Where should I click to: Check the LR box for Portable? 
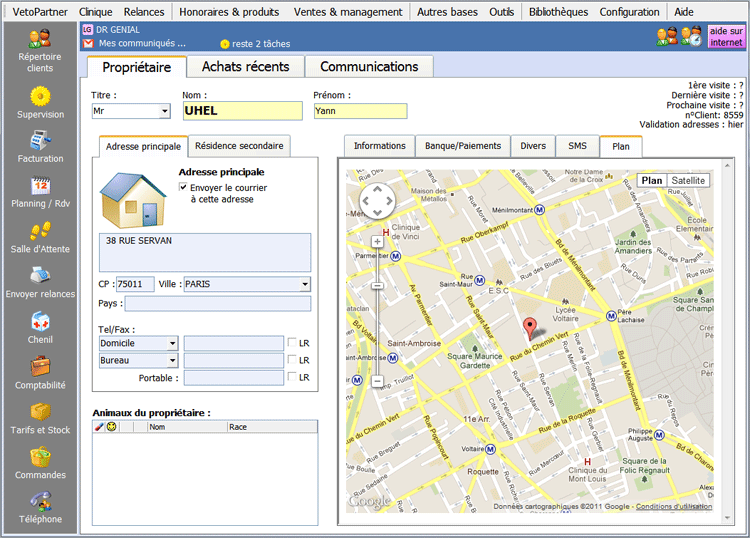coord(291,377)
